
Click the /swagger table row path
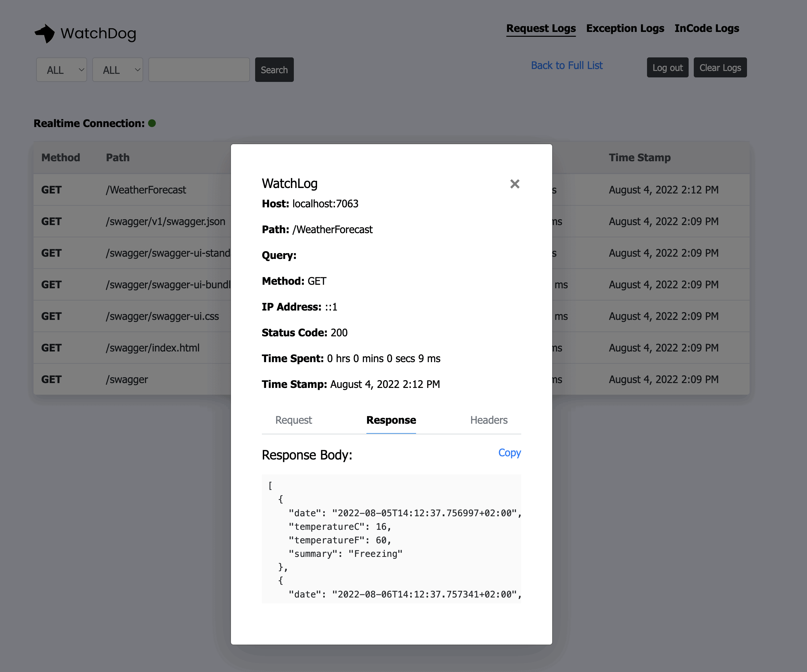pyautogui.click(x=127, y=379)
